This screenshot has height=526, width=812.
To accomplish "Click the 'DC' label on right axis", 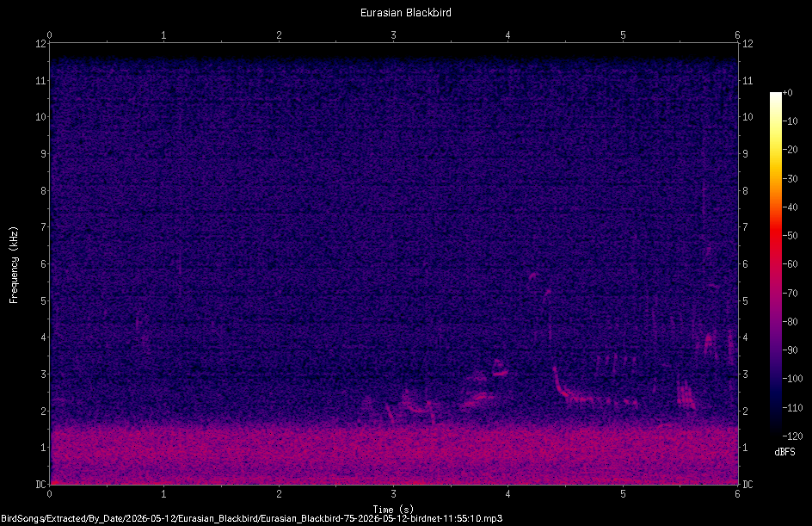I will click(747, 484).
